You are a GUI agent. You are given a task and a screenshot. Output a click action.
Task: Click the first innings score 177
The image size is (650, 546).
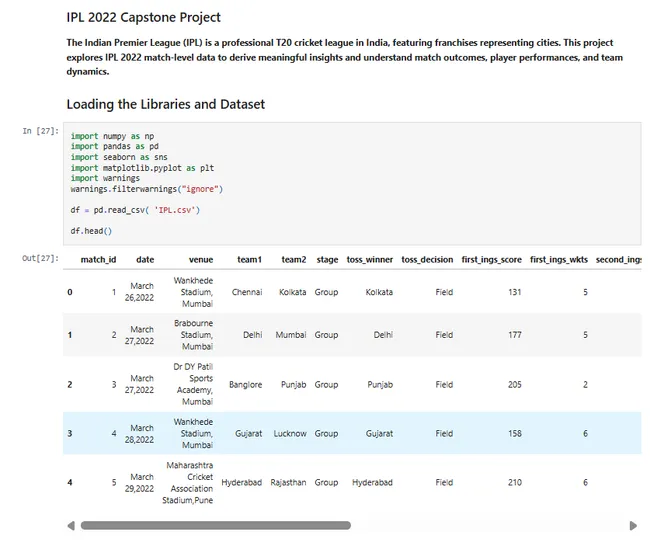pos(515,335)
